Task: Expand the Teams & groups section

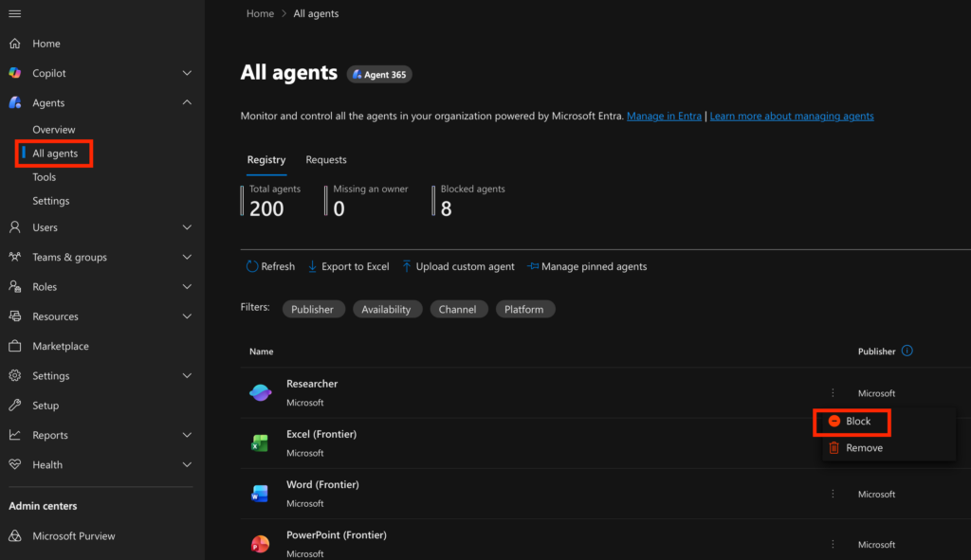Action: [x=187, y=257]
